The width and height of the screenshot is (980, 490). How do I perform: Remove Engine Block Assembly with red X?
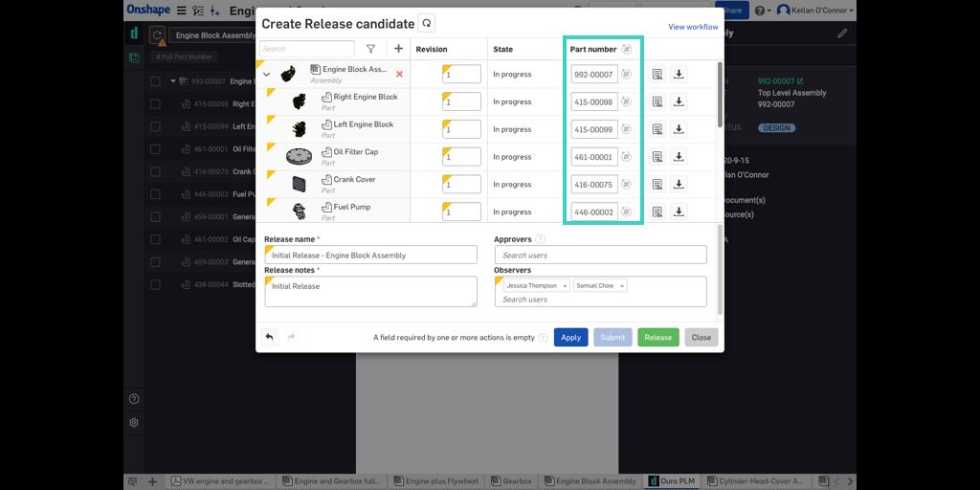pos(399,74)
